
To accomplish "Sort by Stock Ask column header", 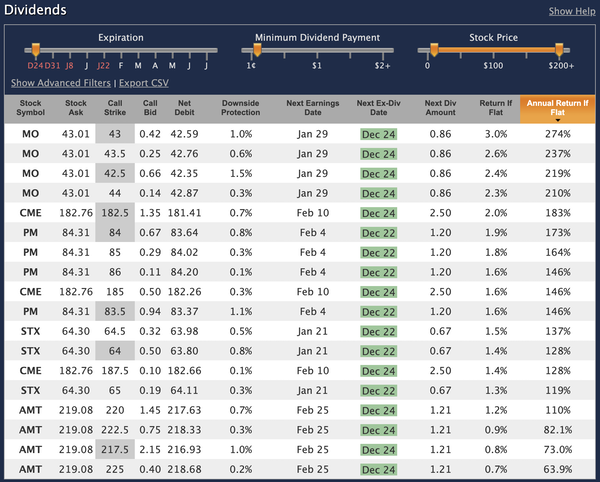I will [x=76, y=108].
